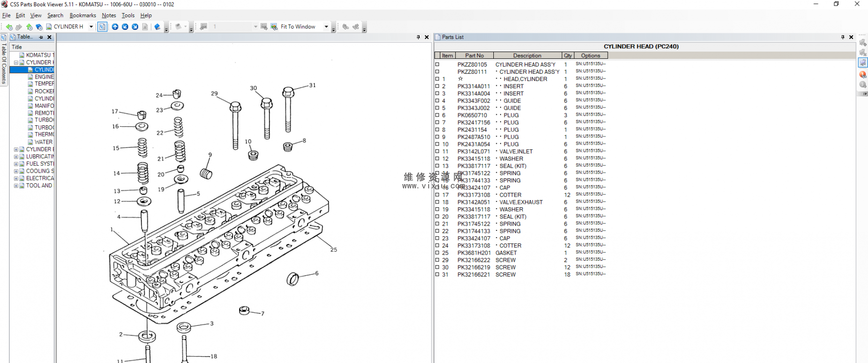Go to first page blue up arrow
Viewport: 868px width, 363px height.
115,27
